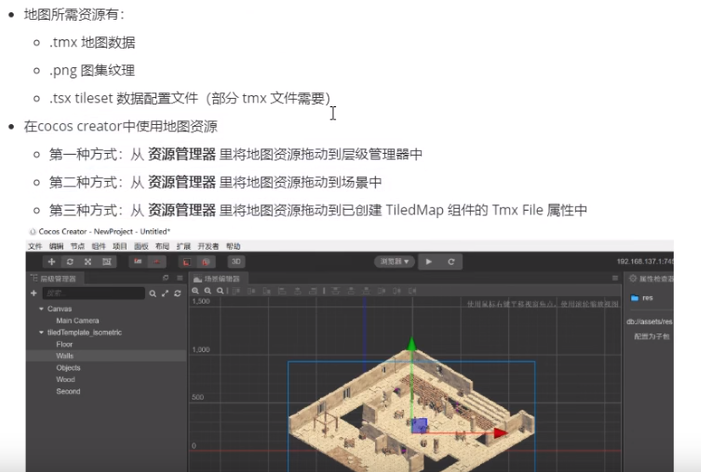Click the 配置为子包 label
Image resolution: width=701 pixels, height=472 pixels.
point(652,336)
